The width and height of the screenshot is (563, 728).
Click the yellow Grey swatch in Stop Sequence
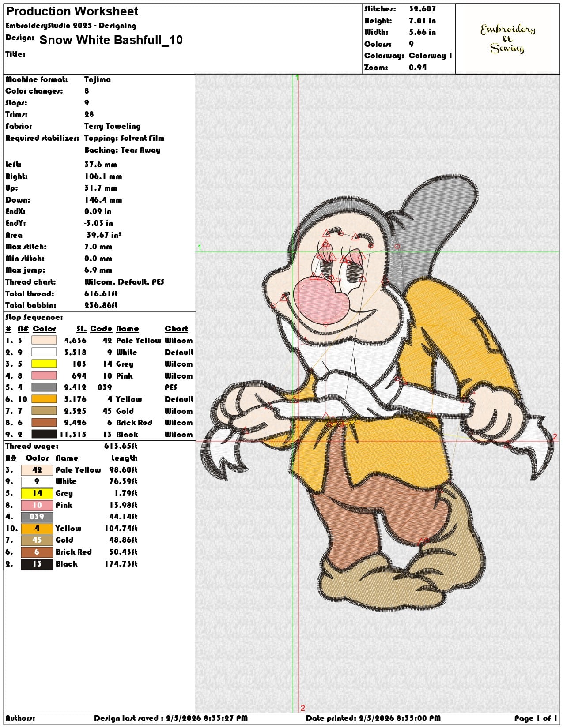(44, 364)
